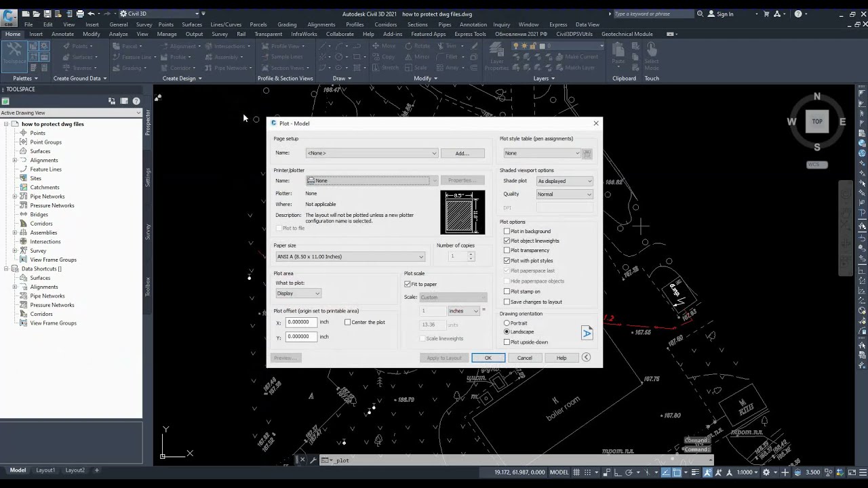Click the Help question mark icon in title bar

click(798, 14)
